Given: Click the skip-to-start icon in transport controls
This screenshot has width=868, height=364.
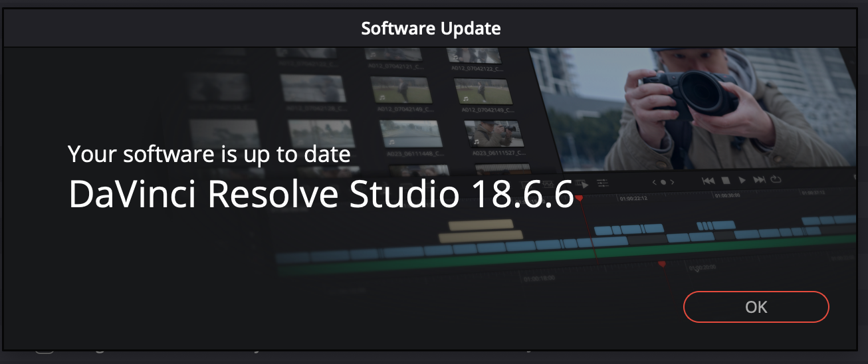Looking at the screenshot, I should 708,180.
